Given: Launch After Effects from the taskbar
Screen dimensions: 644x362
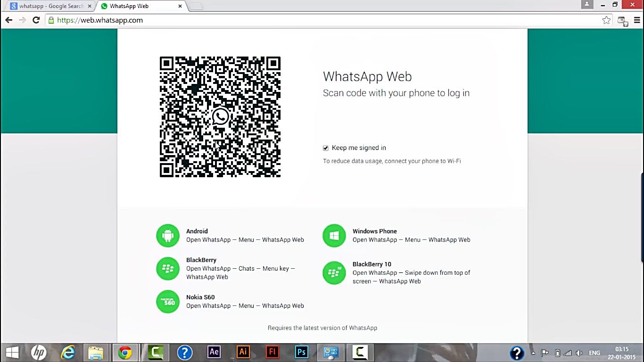Looking at the screenshot, I should pos(214,352).
